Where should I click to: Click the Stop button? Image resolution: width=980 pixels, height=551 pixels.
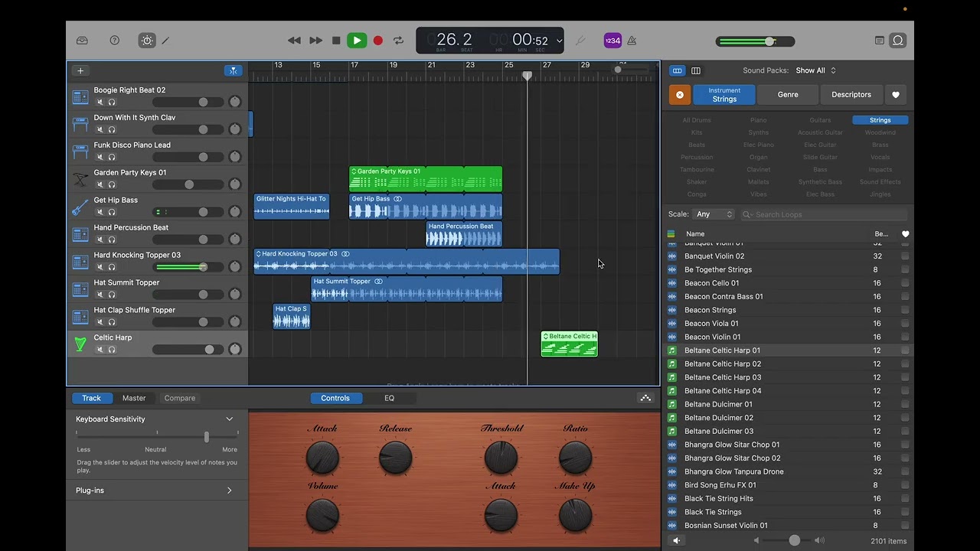tap(336, 41)
